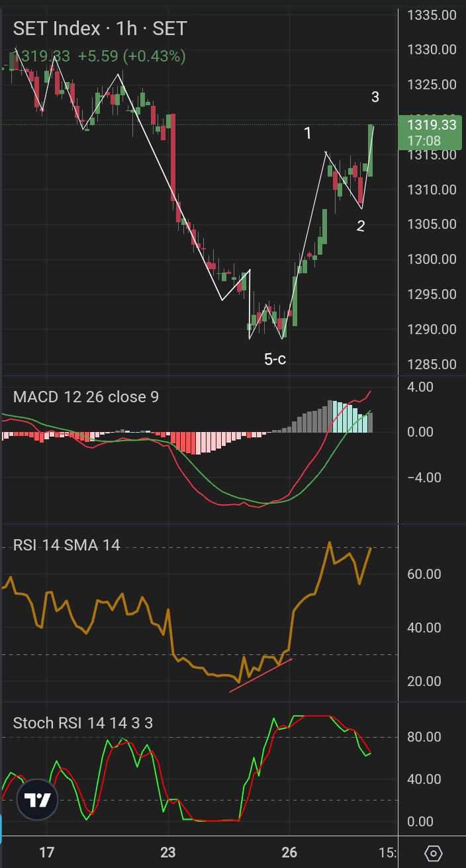Click the '5-c' wave label

point(275,360)
